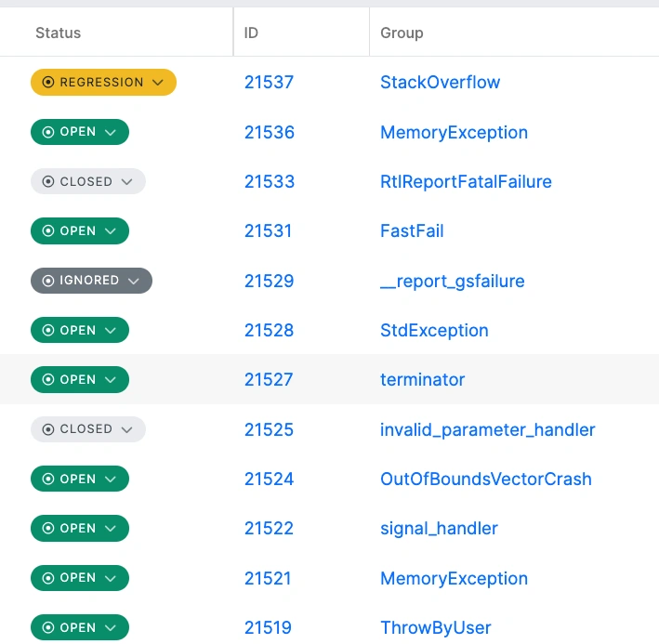Open the OPEN status dropdown for 21522
659x644 pixels.
click(80, 528)
